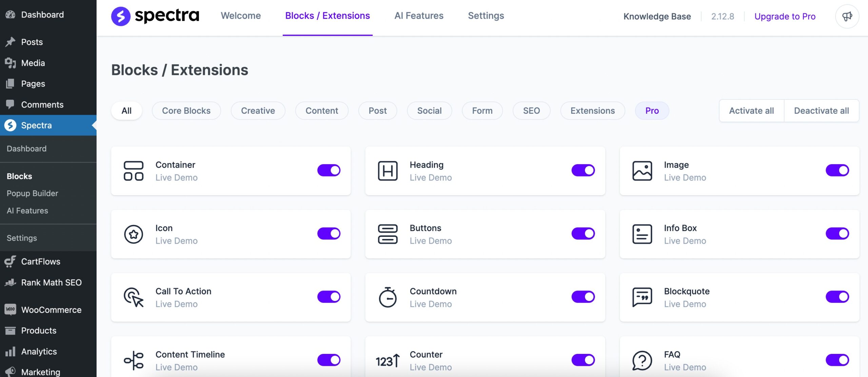Viewport: 868px width, 377px height.
Task: Filter by Core Blocks category
Action: coord(186,111)
